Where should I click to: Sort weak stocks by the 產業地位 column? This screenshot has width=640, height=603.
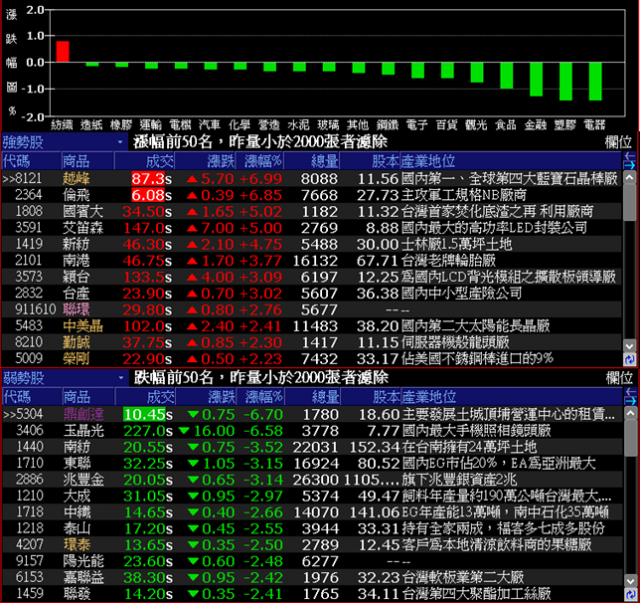click(511, 397)
